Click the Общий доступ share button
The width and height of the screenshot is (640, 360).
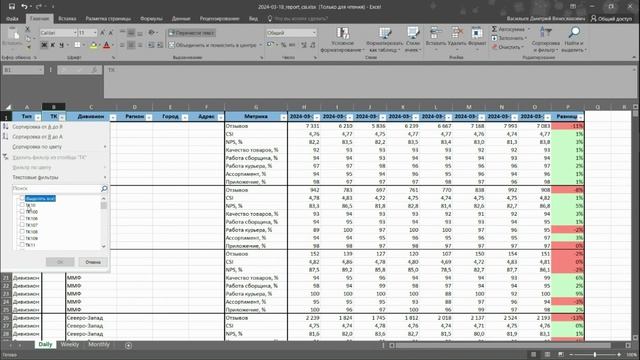click(611, 18)
